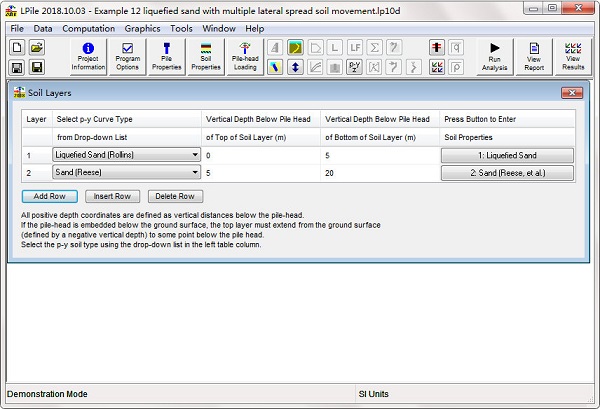This screenshot has height=409, width=600.
Task: Click the Sigma summation icon
Action: point(375,47)
